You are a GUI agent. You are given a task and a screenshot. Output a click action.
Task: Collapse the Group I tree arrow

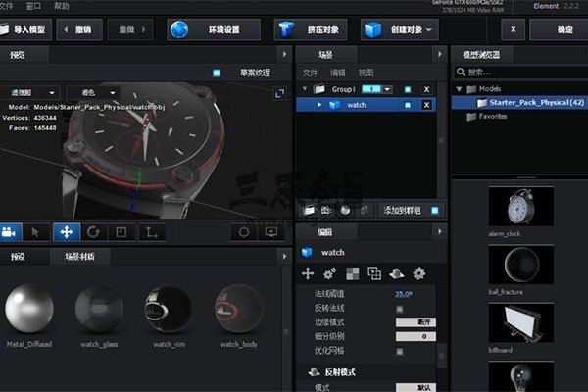point(303,89)
